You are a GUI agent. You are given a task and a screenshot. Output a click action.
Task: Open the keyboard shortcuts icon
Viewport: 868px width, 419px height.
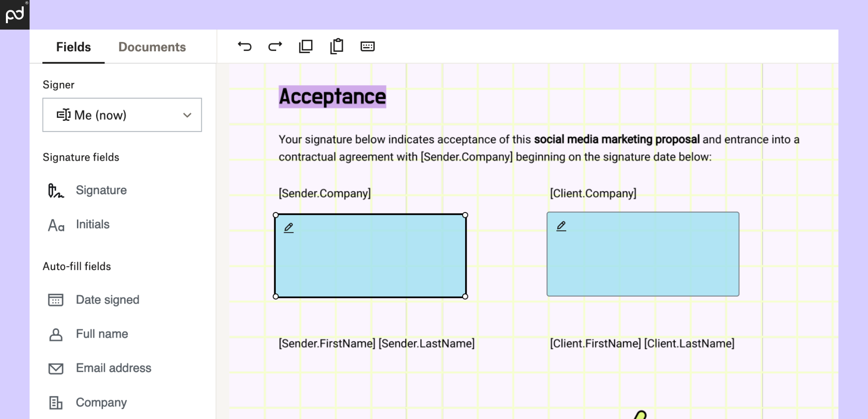pos(367,46)
